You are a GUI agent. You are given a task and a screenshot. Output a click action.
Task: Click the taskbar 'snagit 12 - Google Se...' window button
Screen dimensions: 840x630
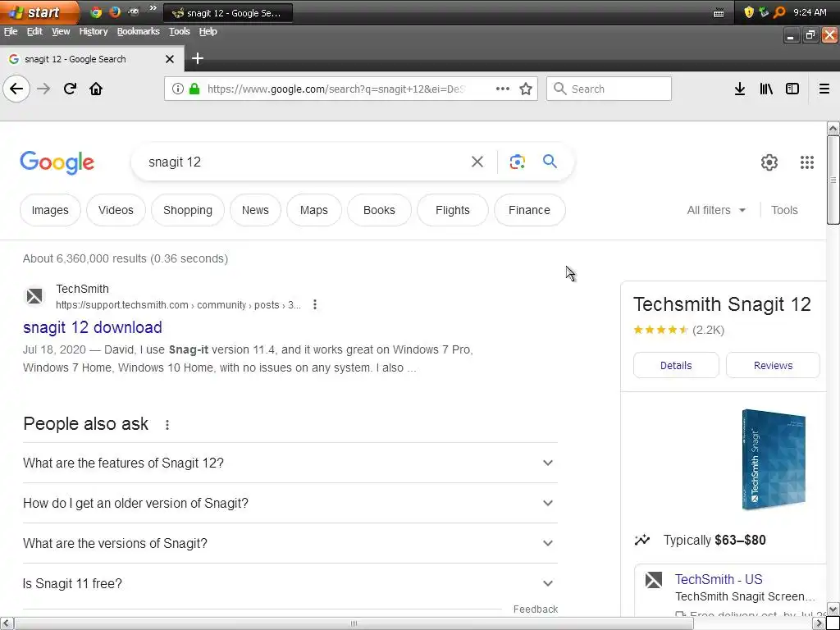(228, 13)
